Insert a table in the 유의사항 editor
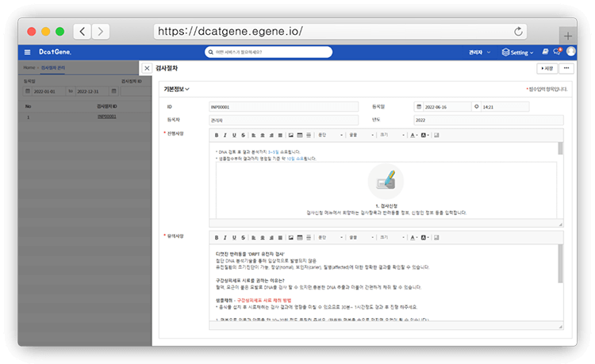Viewport: 595px width, 364px height. pyautogui.click(x=299, y=236)
